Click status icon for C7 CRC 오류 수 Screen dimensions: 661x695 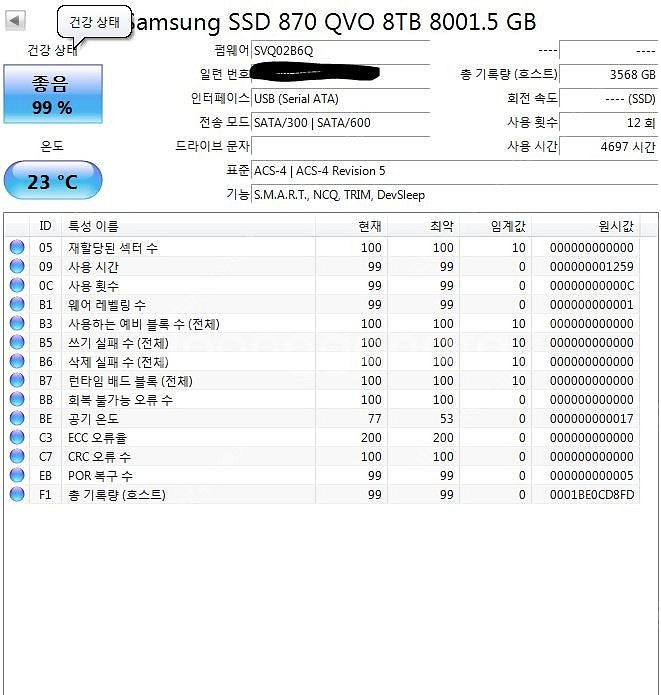[17, 456]
